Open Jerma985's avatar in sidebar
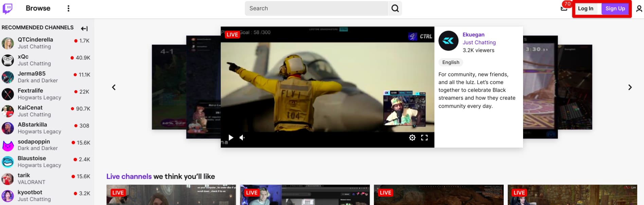644x205 pixels. 8,77
